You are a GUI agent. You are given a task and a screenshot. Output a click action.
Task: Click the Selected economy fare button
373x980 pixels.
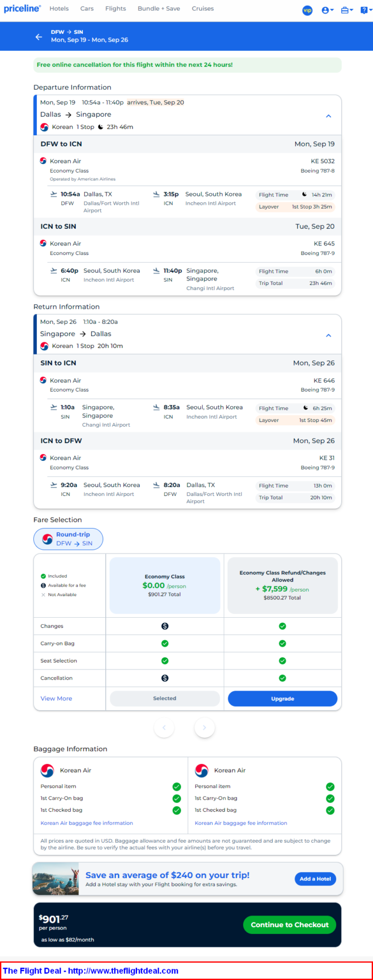coord(165,698)
